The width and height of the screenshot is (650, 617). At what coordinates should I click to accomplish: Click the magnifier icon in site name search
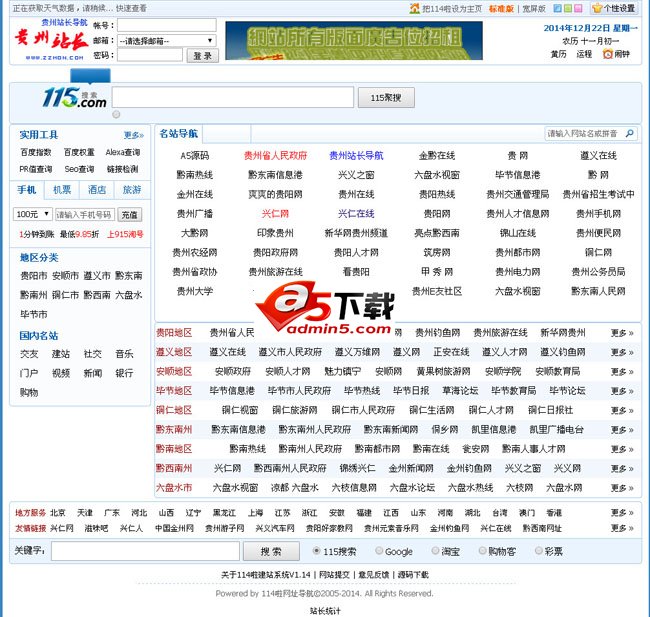pos(629,134)
